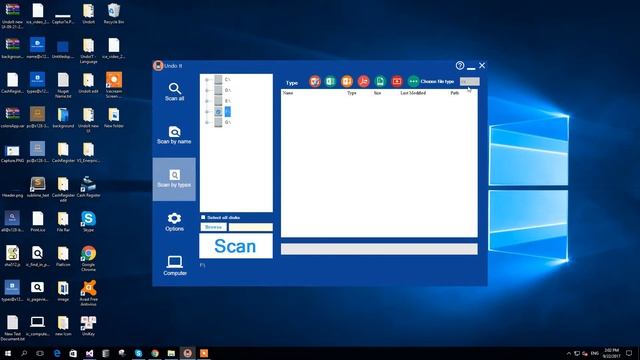The height and width of the screenshot is (360, 640).
Task: Open Visual Studio from taskbar
Action: (89, 353)
